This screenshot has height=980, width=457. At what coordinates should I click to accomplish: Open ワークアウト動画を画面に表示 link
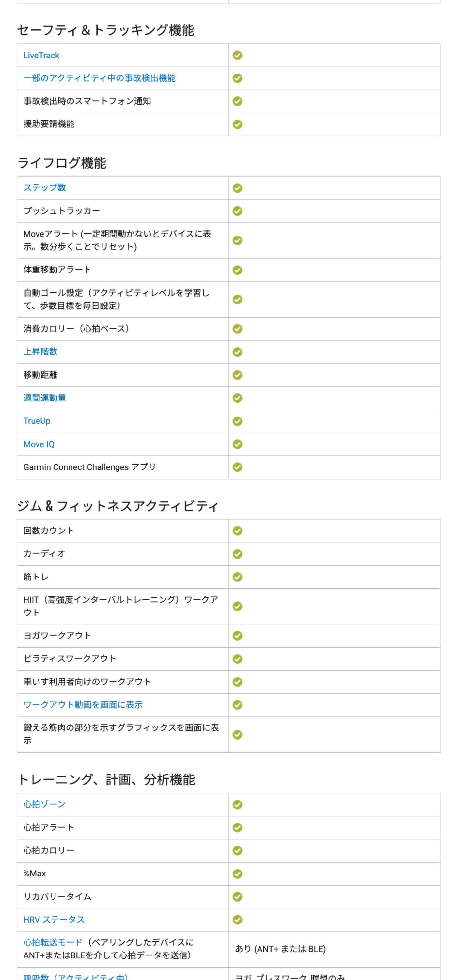pyautogui.click(x=83, y=705)
